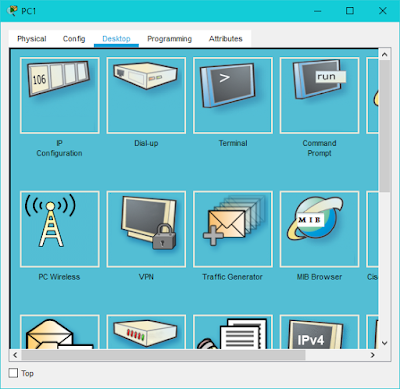Image resolution: width=400 pixels, height=389 pixels.
Task: Switch to the Physical tab
Action: pos(32,39)
